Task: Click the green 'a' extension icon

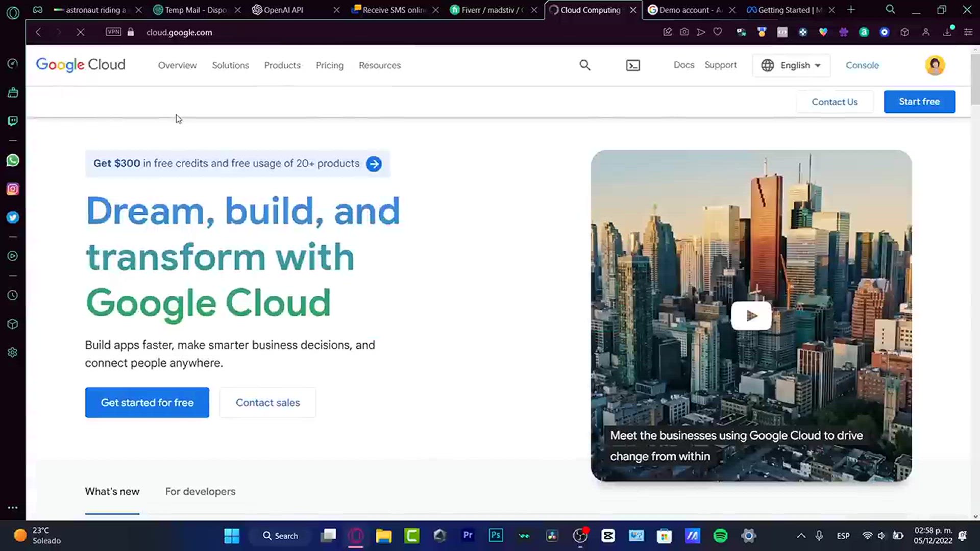Action: 864,32
